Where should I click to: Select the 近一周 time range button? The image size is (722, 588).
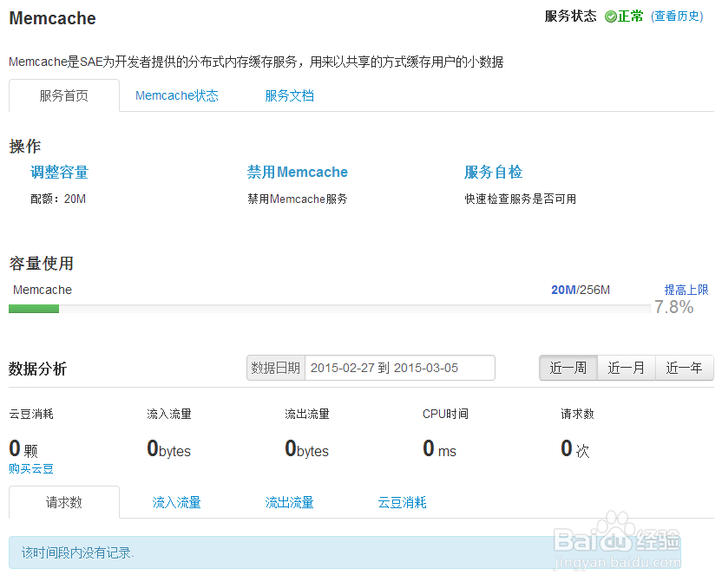568,368
